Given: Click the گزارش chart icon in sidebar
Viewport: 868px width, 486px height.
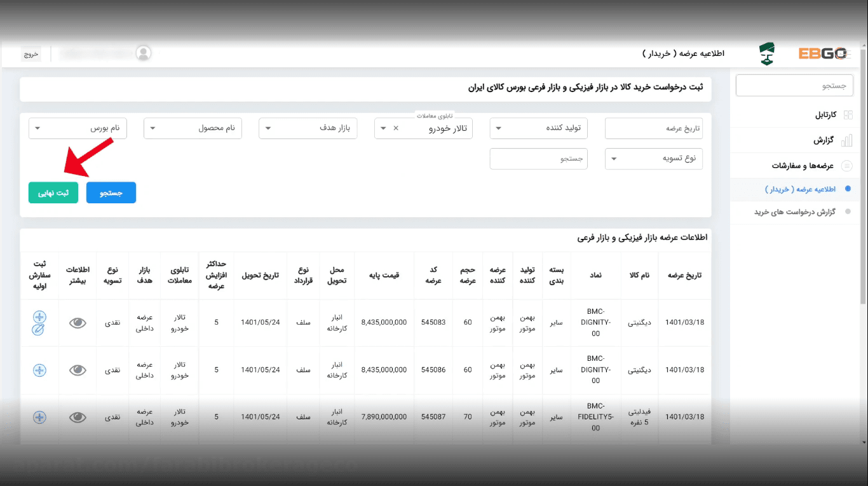Looking at the screenshot, I should (846, 140).
